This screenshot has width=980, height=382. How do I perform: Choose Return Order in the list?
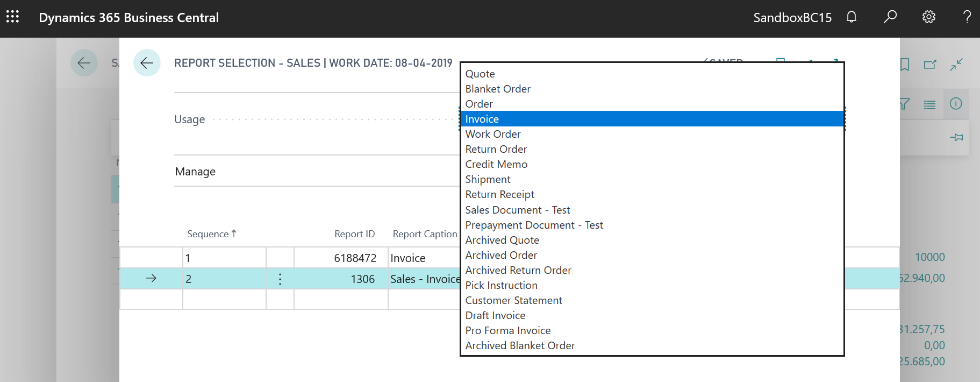click(x=652, y=149)
